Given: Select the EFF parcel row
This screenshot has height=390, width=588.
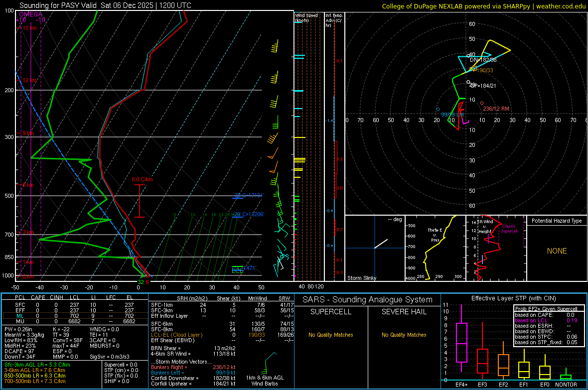Looking at the screenshot, I should tap(75, 310).
